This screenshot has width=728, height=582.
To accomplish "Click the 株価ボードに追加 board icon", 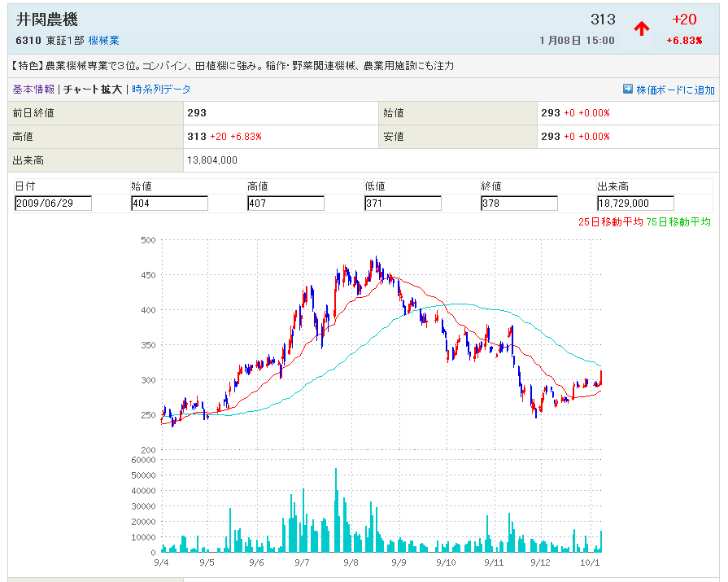I will click(628, 90).
